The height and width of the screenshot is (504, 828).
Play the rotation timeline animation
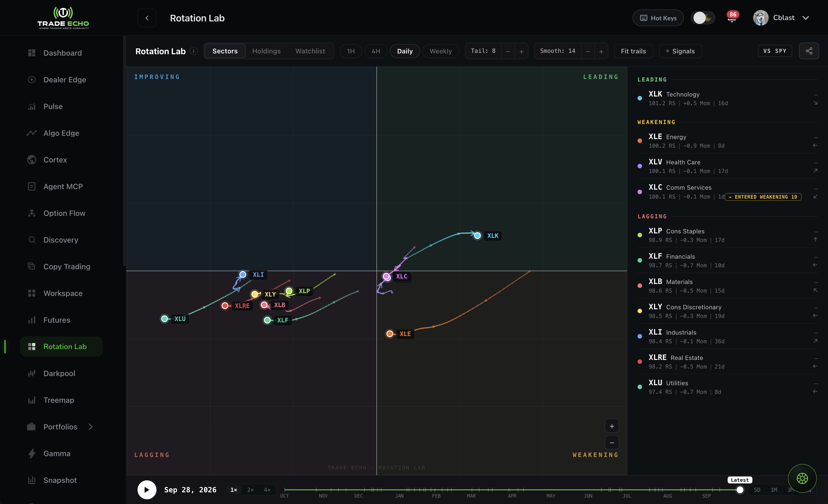(x=147, y=490)
